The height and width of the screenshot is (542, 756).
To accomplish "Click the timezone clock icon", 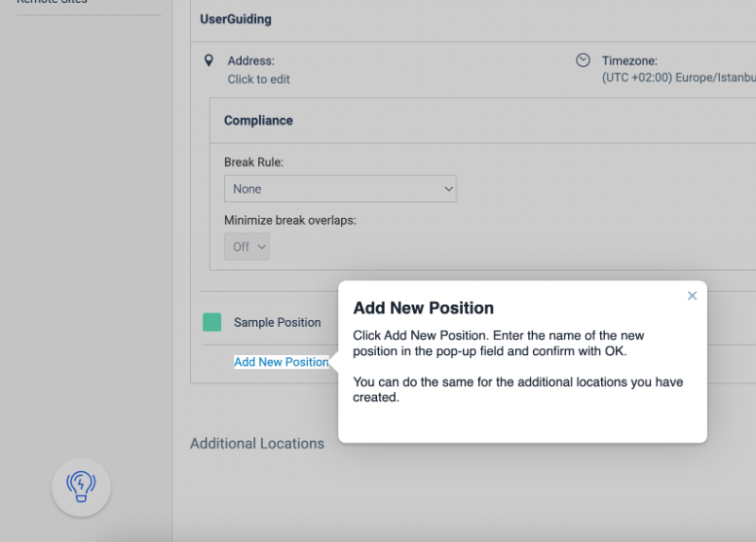I will [583, 60].
